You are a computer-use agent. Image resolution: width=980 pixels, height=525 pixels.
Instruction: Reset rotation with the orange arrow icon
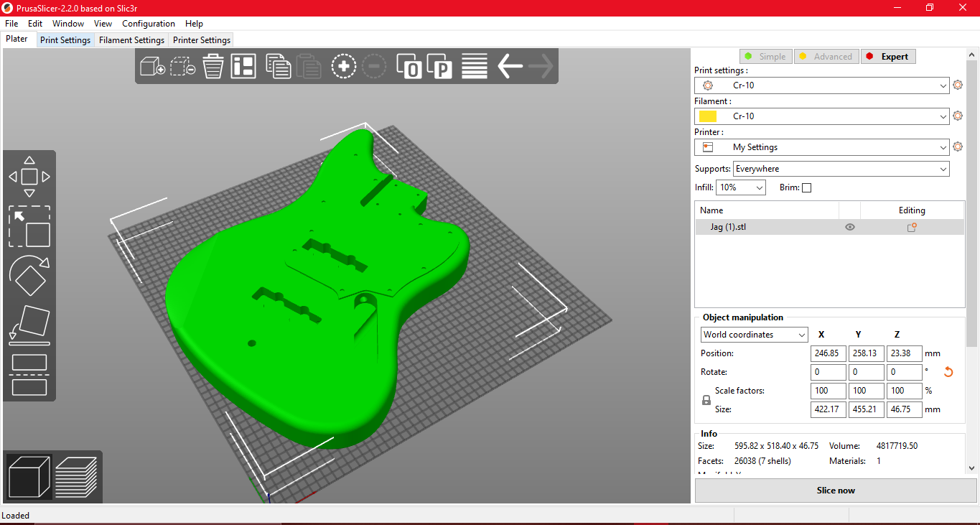[x=948, y=372]
